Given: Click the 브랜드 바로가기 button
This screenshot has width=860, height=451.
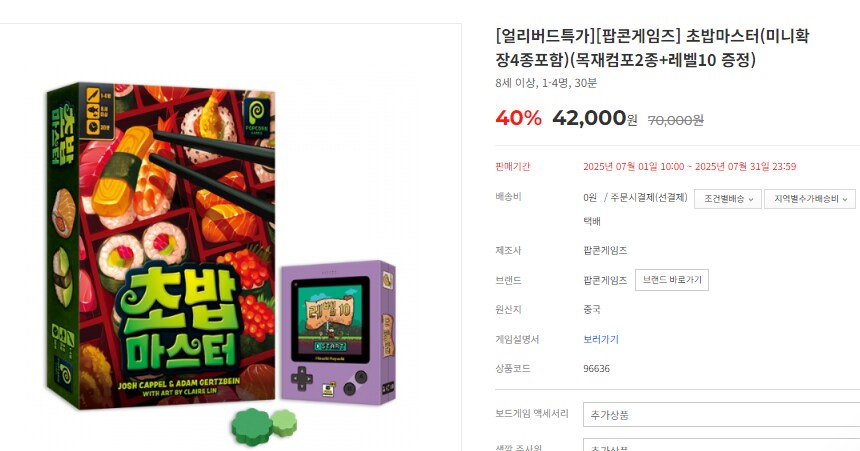Looking at the screenshot, I should (672, 280).
